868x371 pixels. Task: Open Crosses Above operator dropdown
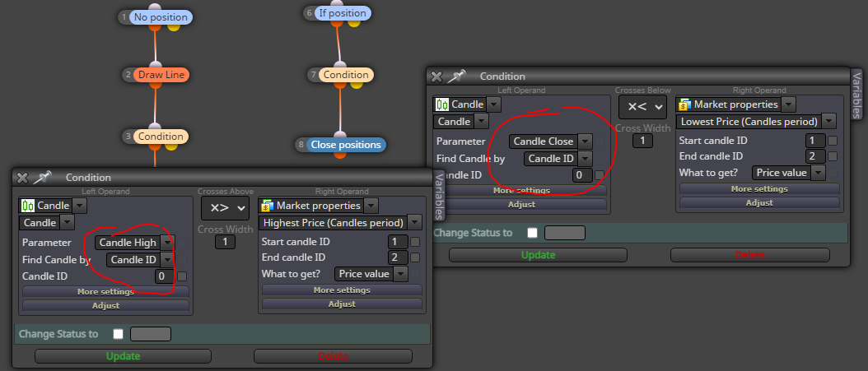[225, 208]
